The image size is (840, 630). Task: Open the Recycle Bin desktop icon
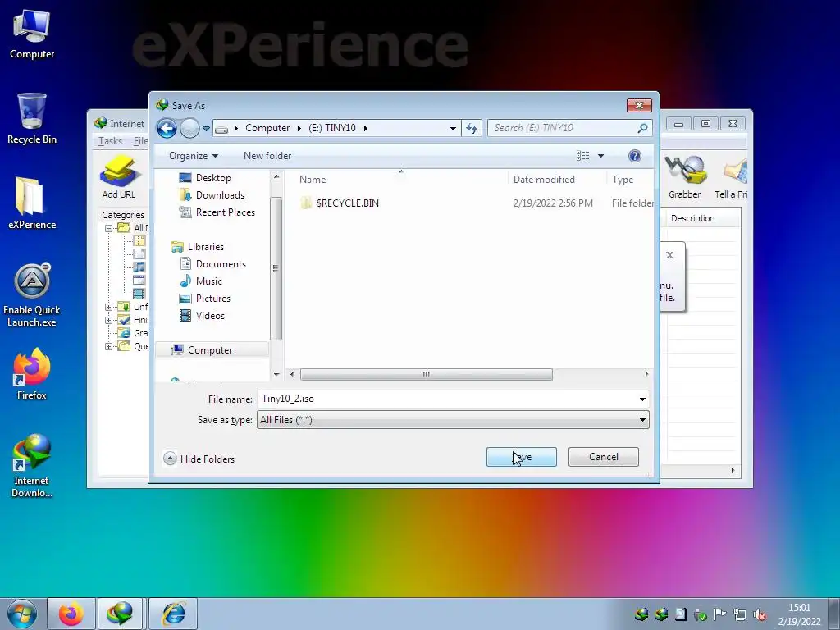[x=32, y=118]
